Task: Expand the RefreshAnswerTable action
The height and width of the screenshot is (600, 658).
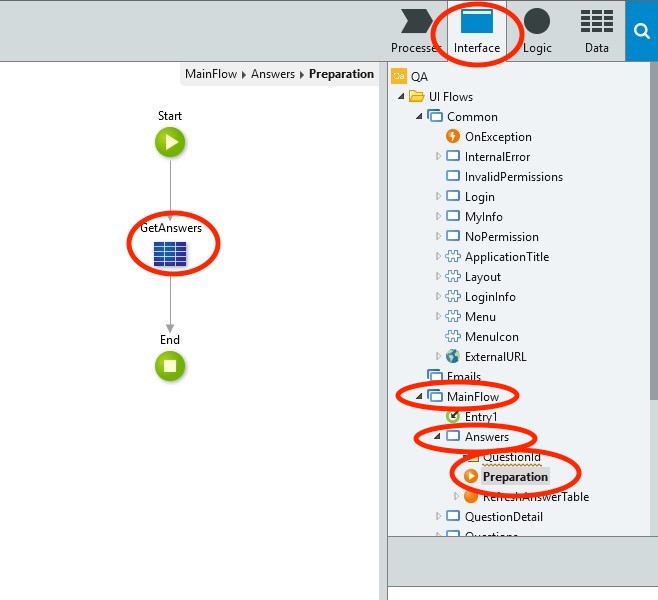Action: pos(457,496)
